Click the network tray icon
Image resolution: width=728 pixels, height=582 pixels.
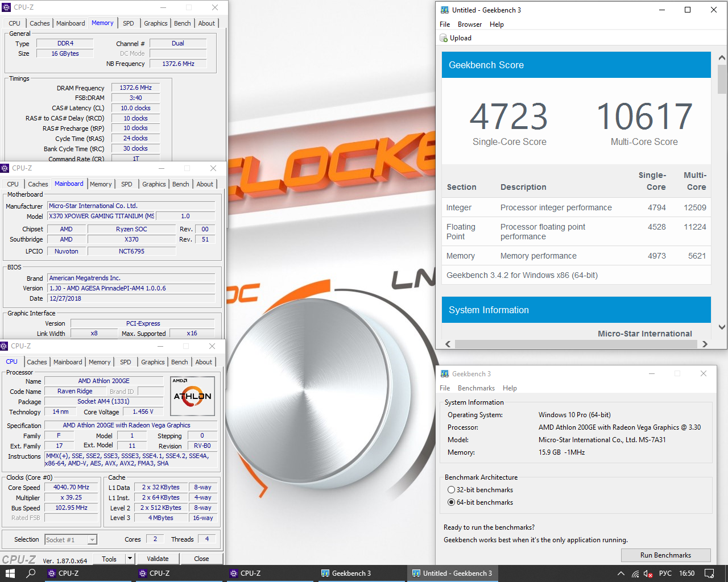click(x=635, y=573)
